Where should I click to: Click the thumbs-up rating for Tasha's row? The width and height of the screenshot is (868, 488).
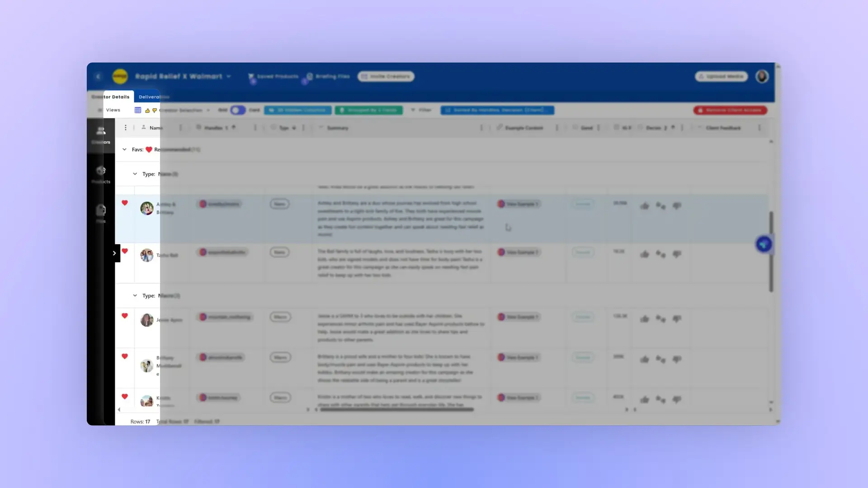coord(645,254)
